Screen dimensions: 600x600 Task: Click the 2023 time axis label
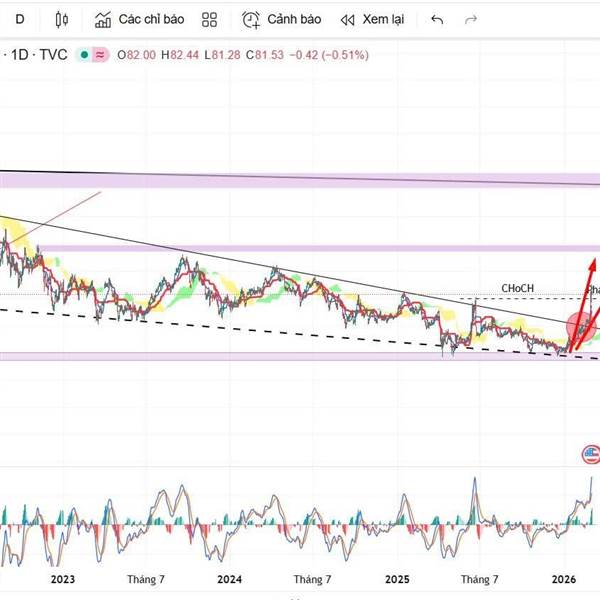[63, 579]
